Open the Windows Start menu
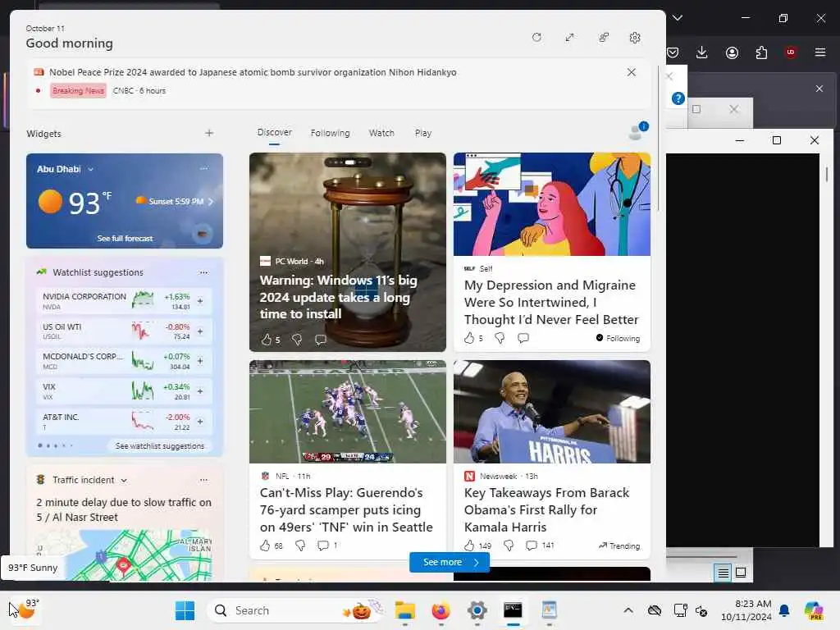 pyautogui.click(x=185, y=610)
